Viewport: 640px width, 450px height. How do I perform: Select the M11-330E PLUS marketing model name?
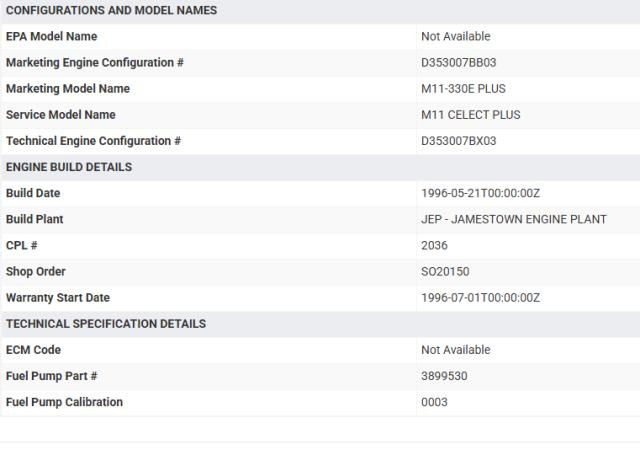coord(464,89)
